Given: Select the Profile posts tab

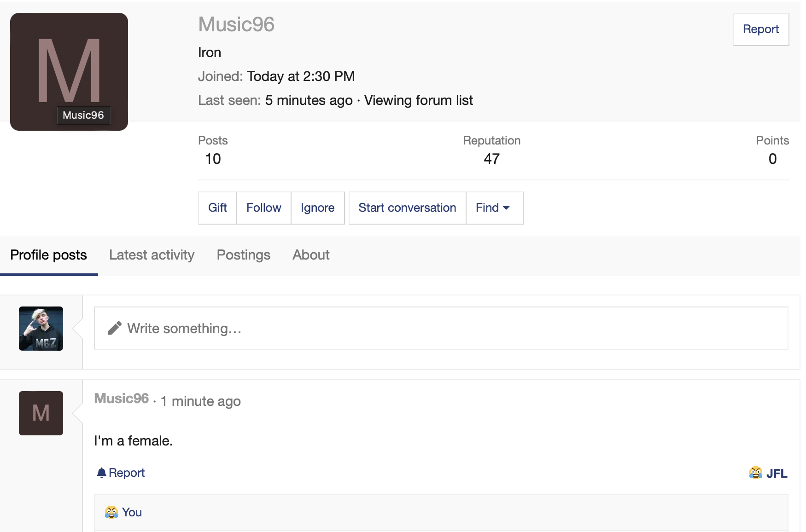Looking at the screenshot, I should click(48, 255).
